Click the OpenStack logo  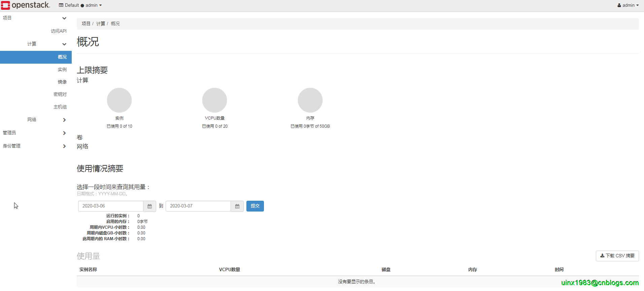coord(26,5)
